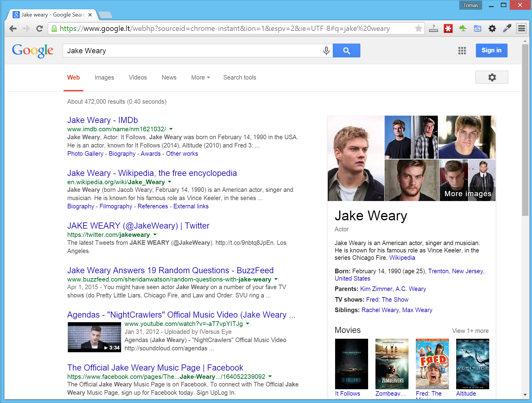The image size is (532, 403).
Task: Switch to the News tab
Action: click(x=169, y=77)
